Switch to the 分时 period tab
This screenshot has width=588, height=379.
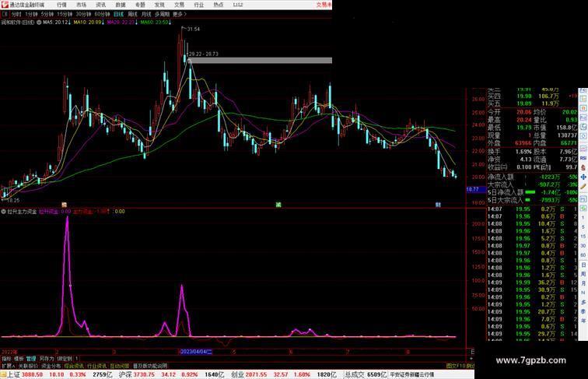pos(16,14)
